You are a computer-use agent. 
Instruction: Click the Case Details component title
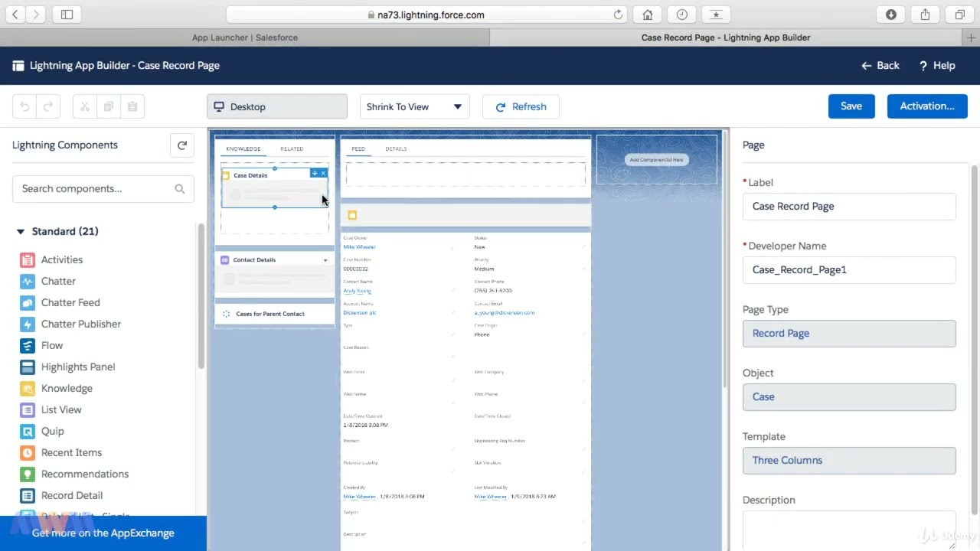[x=250, y=176]
